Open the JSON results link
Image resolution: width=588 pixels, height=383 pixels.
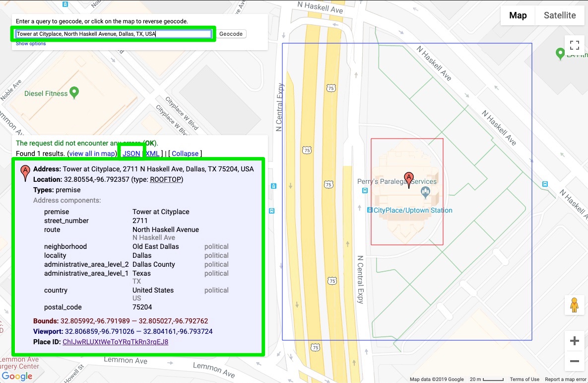131,153
